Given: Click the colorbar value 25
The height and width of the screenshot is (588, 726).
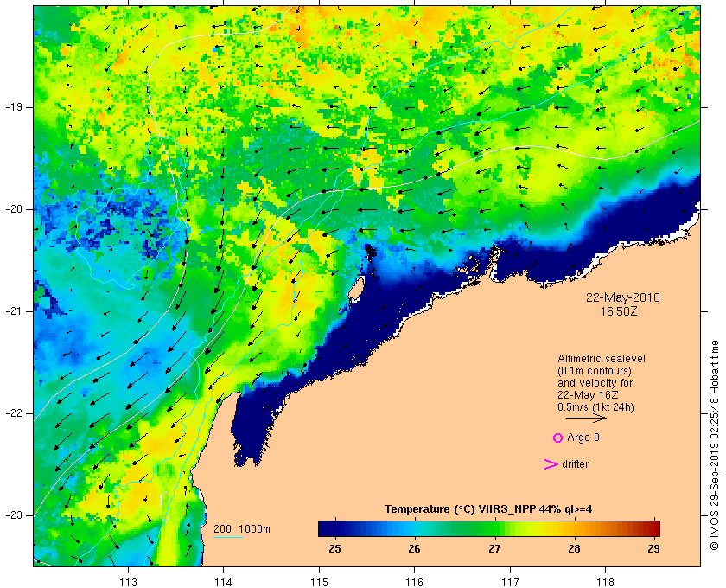Looking at the screenshot, I should click(334, 549).
